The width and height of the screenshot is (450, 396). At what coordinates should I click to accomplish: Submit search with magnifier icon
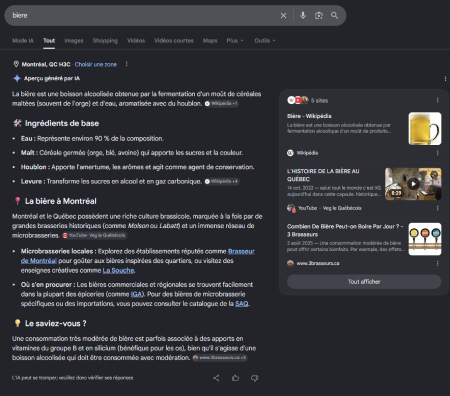(x=334, y=15)
